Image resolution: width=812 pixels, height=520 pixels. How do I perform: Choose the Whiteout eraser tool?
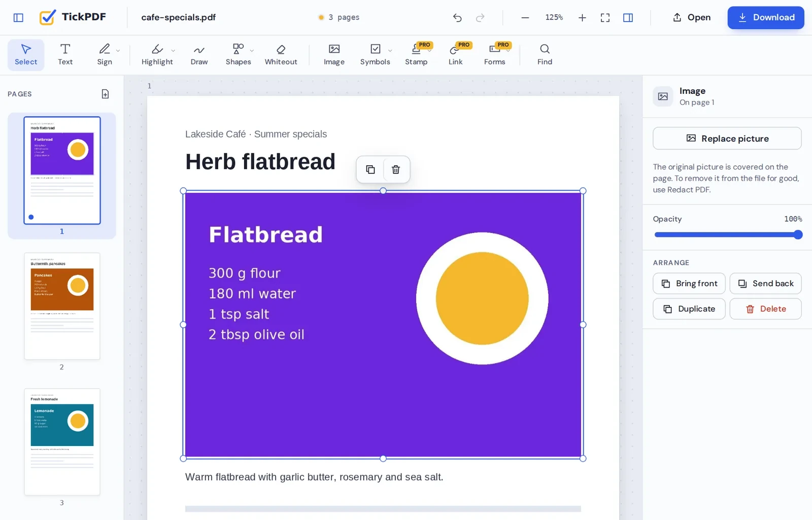(281, 55)
